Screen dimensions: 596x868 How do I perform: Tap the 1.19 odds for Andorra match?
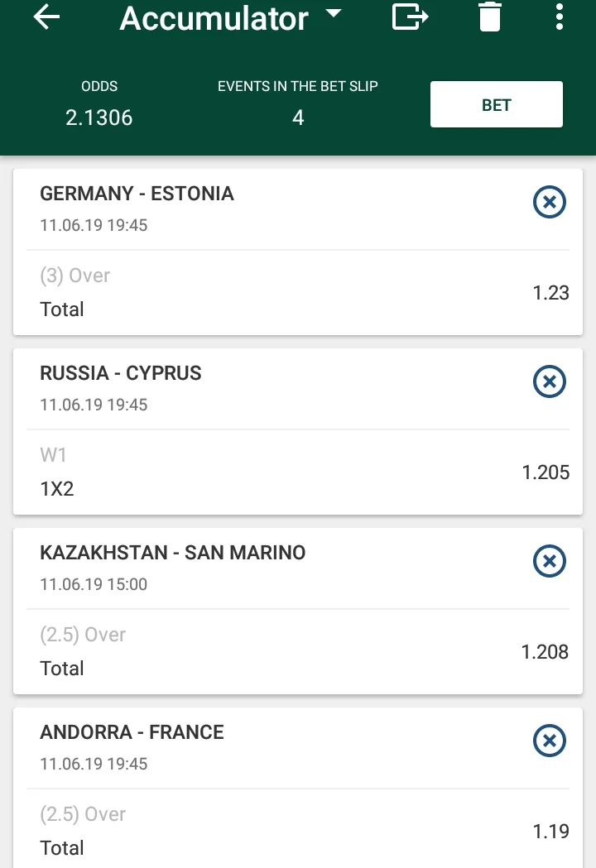(x=551, y=832)
